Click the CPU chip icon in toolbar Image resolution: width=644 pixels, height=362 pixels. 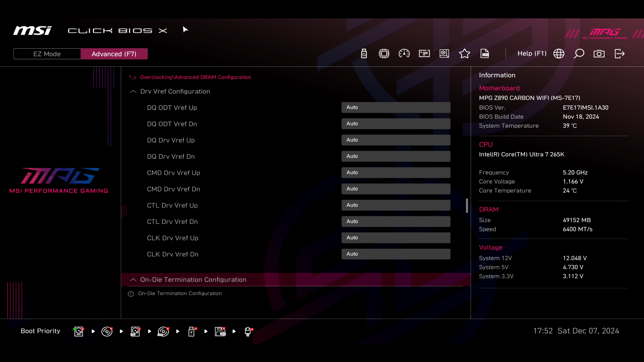click(384, 54)
